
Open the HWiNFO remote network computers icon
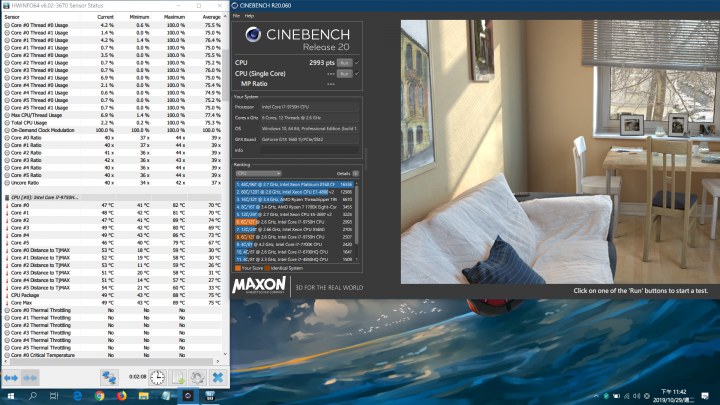pyautogui.click(x=109, y=377)
